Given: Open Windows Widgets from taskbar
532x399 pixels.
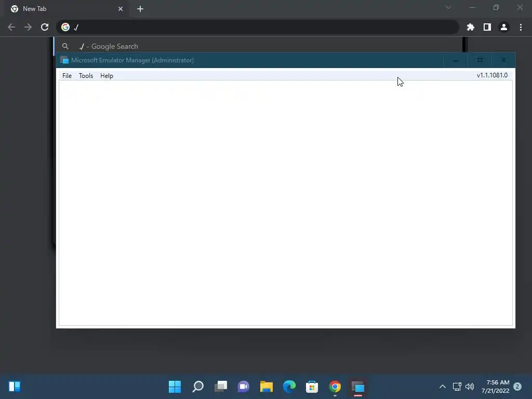Looking at the screenshot, I should [15, 387].
